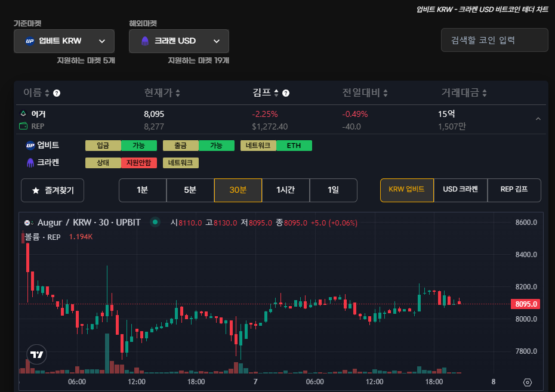Sort by 김프 column arrows
Image resolution: width=555 pixels, height=392 pixels.
coord(276,93)
